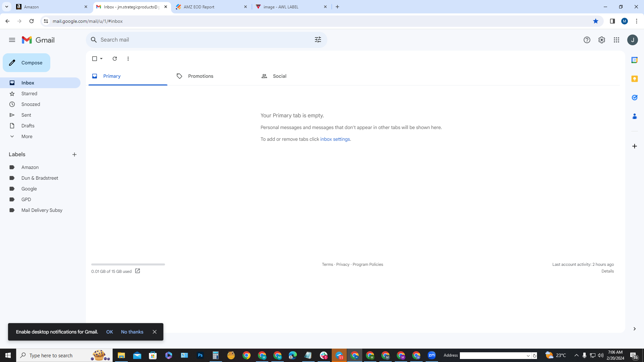Screen dimensions: 644x362
Task: Open Mail Delivery Subsy label
Action: [40, 210]
